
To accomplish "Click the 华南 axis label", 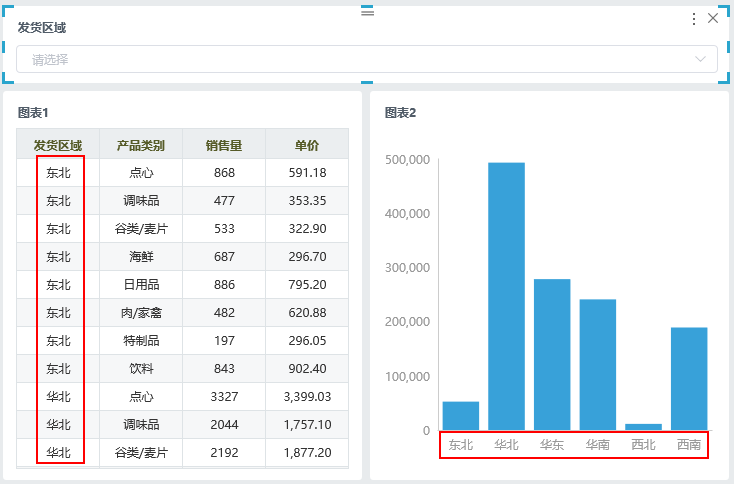I will pyautogui.click(x=598, y=444).
